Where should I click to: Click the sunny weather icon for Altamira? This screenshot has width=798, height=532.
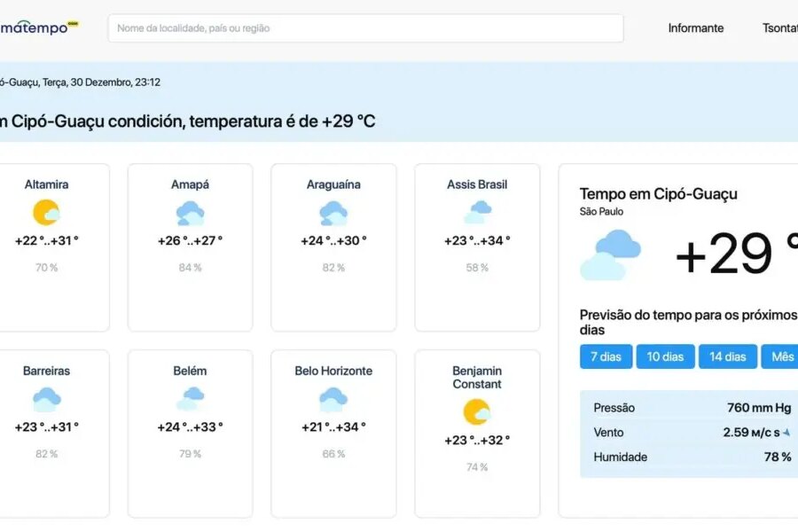click(46, 213)
